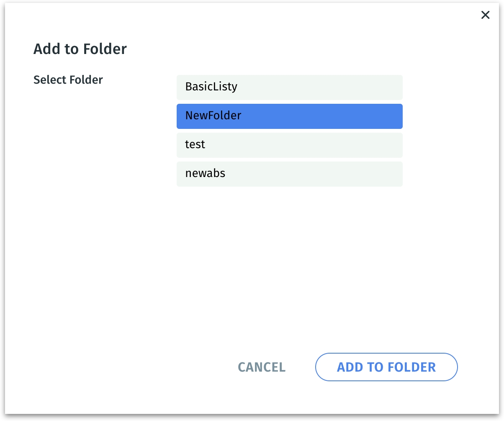504x421 pixels.
Task: Confirm with the outlined Add to Folder button
Action: (x=386, y=367)
